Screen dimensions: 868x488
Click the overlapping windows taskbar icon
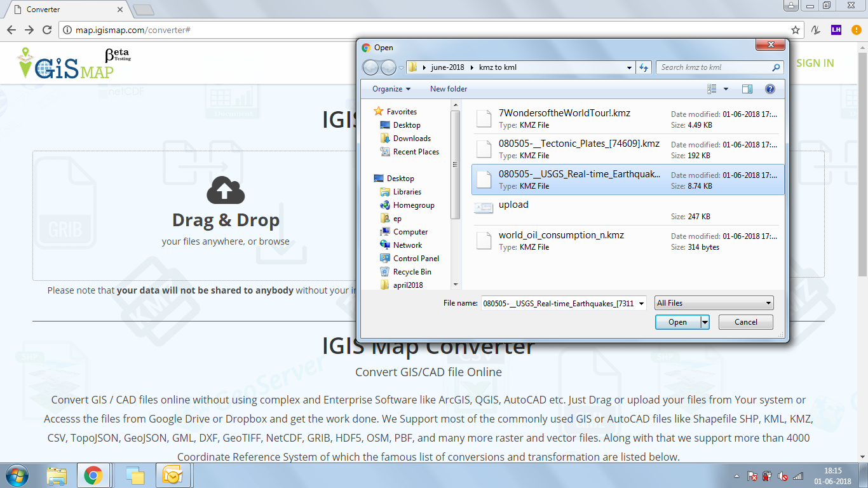pyautogui.click(x=135, y=475)
